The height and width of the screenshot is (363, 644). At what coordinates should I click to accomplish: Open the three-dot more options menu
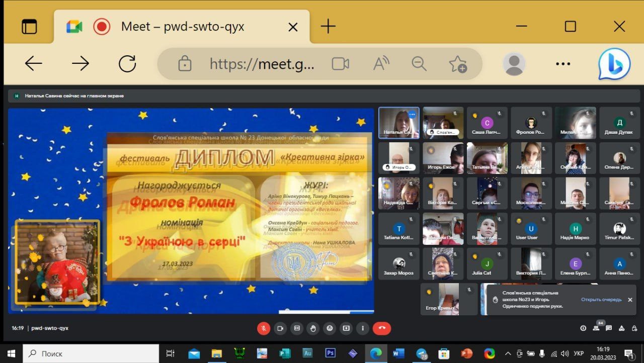362,328
